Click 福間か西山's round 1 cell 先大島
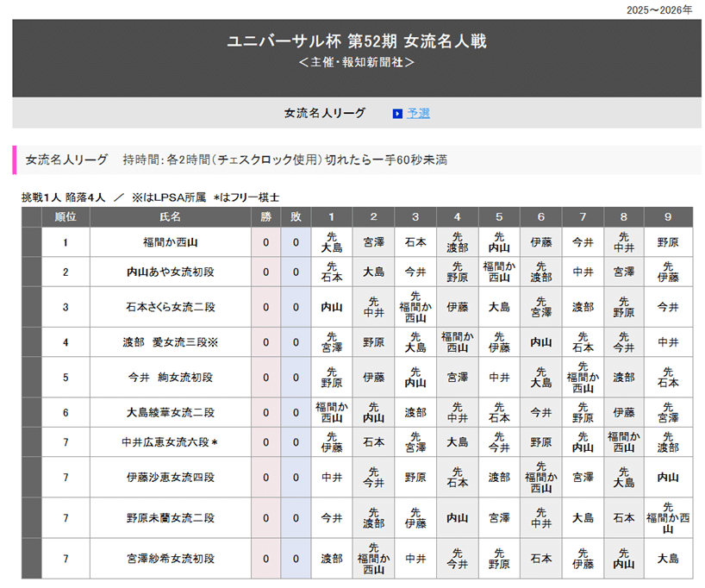Image resolution: width=705 pixels, height=588 pixels. click(x=331, y=242)
